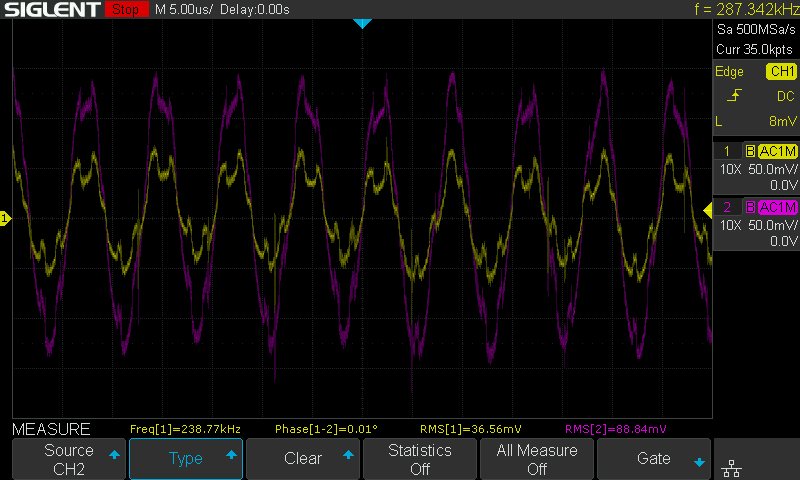Viewport: 800px width, 480px height.
Task: Open the measurement Type selector
Action: [186, 459]
